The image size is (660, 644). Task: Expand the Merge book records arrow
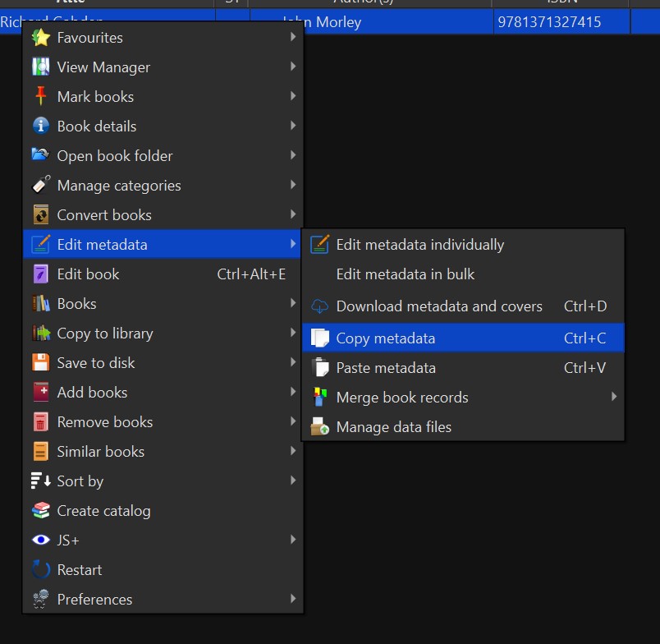(613, 398)
